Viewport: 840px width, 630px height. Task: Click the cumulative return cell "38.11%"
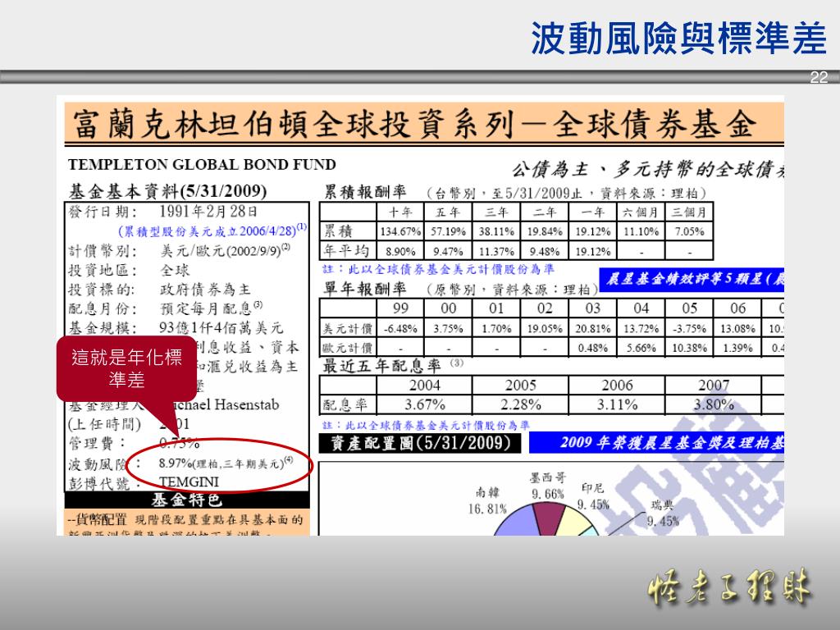click(x=496, y=231)
